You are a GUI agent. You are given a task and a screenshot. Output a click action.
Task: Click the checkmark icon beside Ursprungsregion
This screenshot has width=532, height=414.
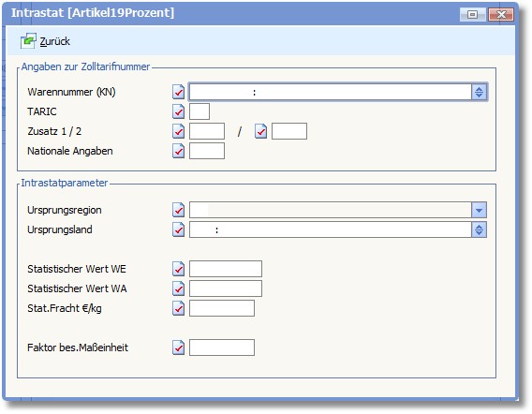pos(179,210)
